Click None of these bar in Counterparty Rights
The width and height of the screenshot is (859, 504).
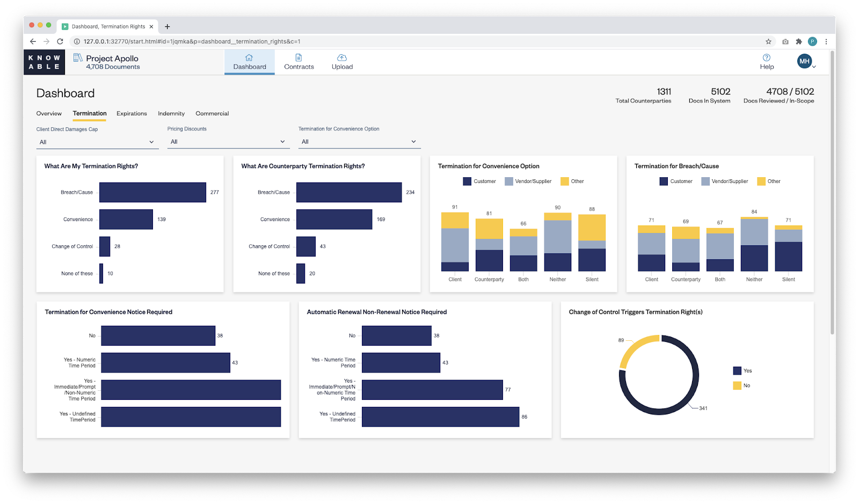[x=301, y=274]
